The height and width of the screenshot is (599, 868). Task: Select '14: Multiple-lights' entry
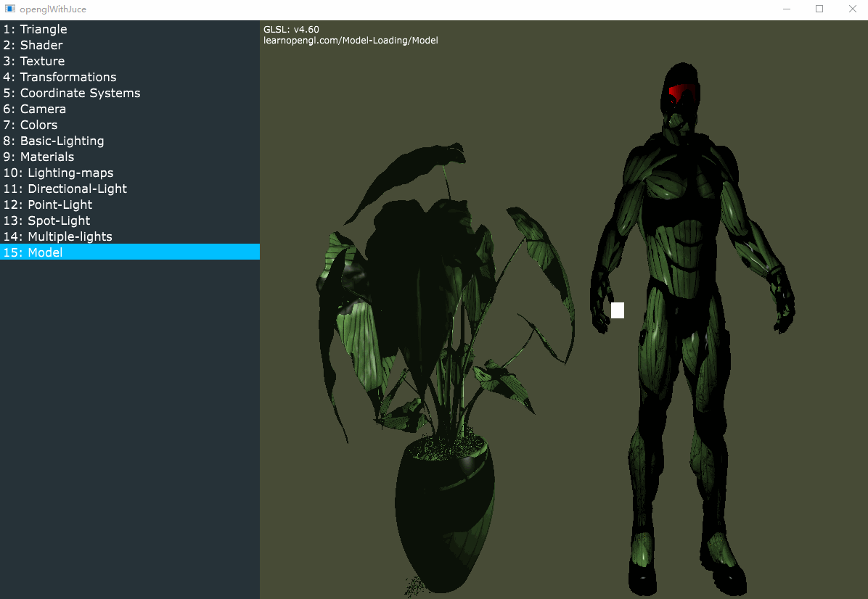[129, 236]
